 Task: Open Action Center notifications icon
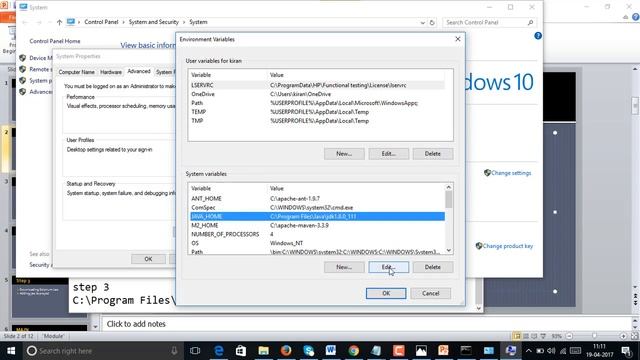coord(627,351)
